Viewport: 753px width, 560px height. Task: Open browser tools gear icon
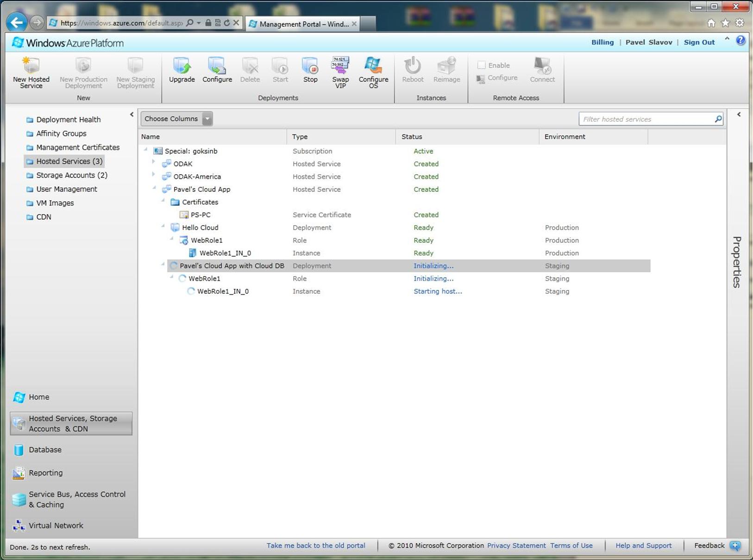(740, 23)
